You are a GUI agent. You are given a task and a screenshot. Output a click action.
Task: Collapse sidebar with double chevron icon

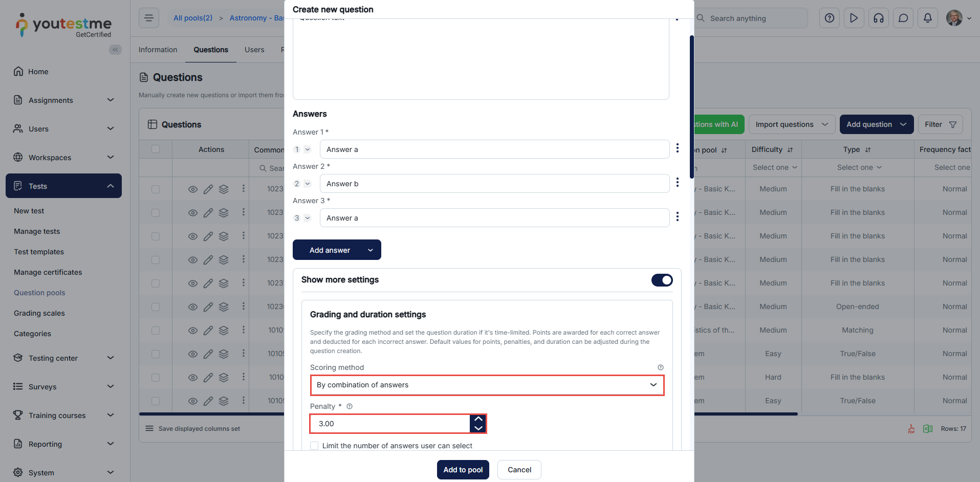pyautogui.click(x=115, y=50)
